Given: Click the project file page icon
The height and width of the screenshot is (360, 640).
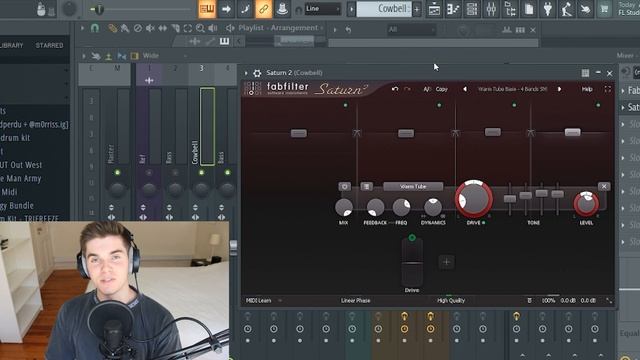Looking at the screenshot, I should click(529, 9).
